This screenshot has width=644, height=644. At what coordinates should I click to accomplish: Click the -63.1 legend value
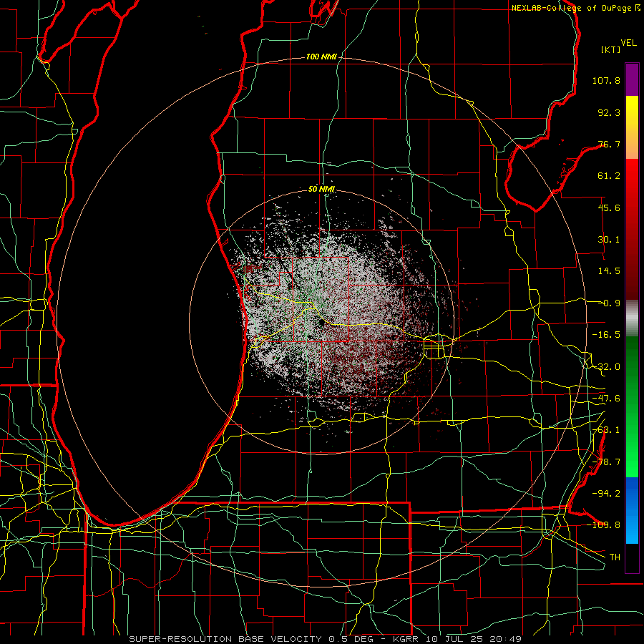[606, 430]
